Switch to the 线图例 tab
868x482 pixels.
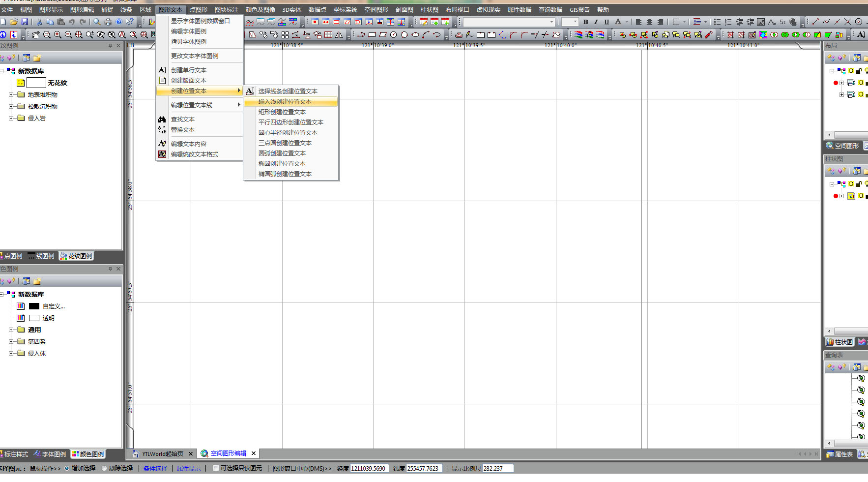coord(41,256)
